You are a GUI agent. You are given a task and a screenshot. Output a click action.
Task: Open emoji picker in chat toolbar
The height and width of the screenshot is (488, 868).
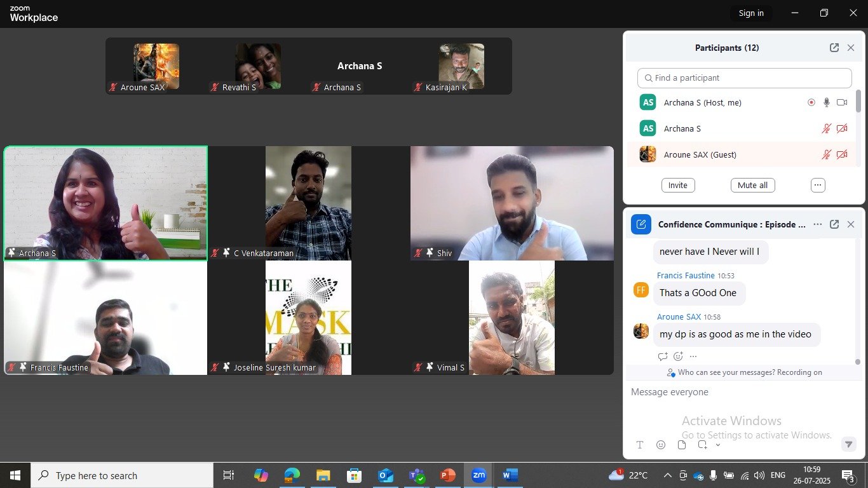661,445
